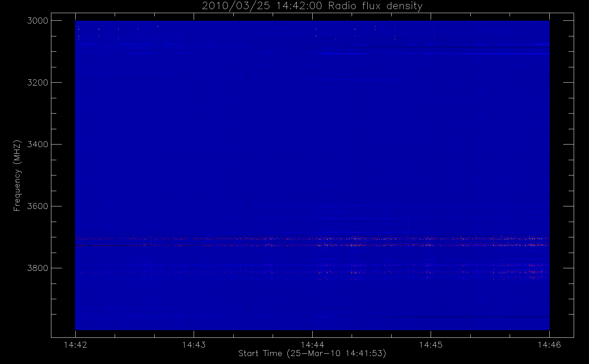Click the 14:42 time axis label
Image resolution: width=589 pixels, height=364 pixels.
point(75,345)
